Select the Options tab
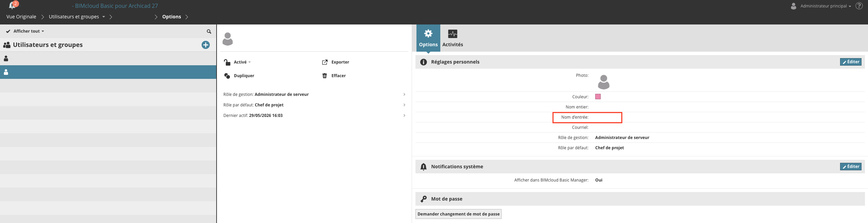Viewport: 868px width, 223px height. [x=428, y=38]
